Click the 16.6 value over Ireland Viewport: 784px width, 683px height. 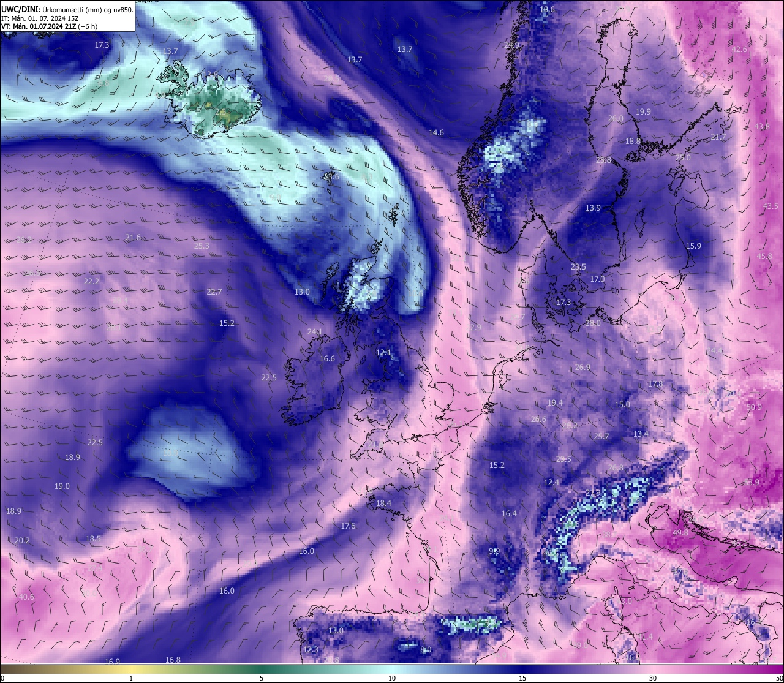tap(327, 358)
